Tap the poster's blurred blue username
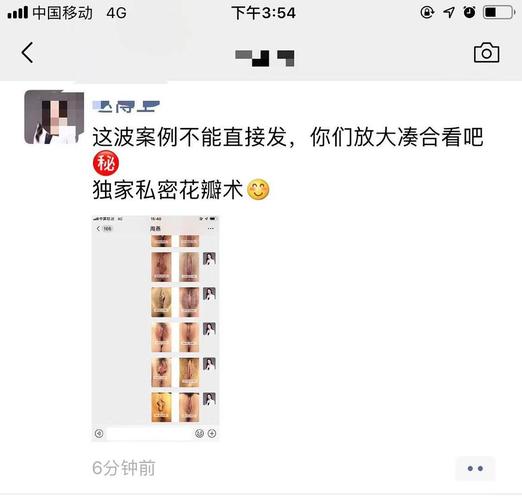 pos(126,106)
